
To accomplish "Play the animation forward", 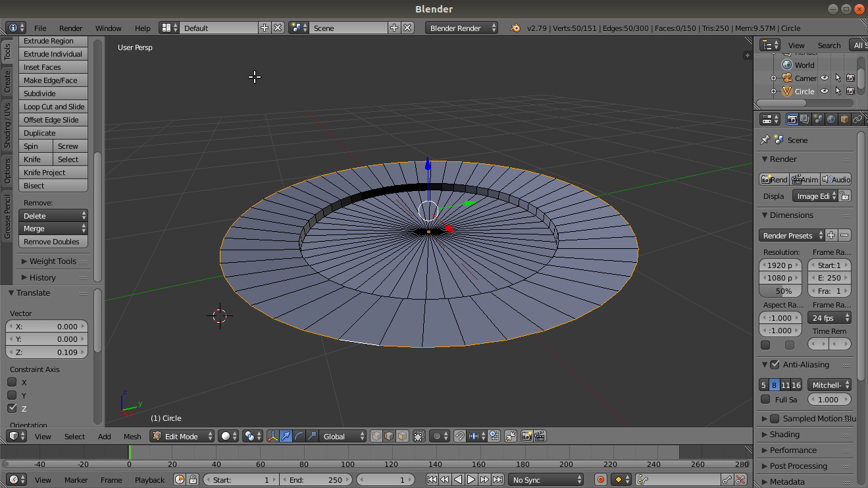I will (x=471, y=479).
